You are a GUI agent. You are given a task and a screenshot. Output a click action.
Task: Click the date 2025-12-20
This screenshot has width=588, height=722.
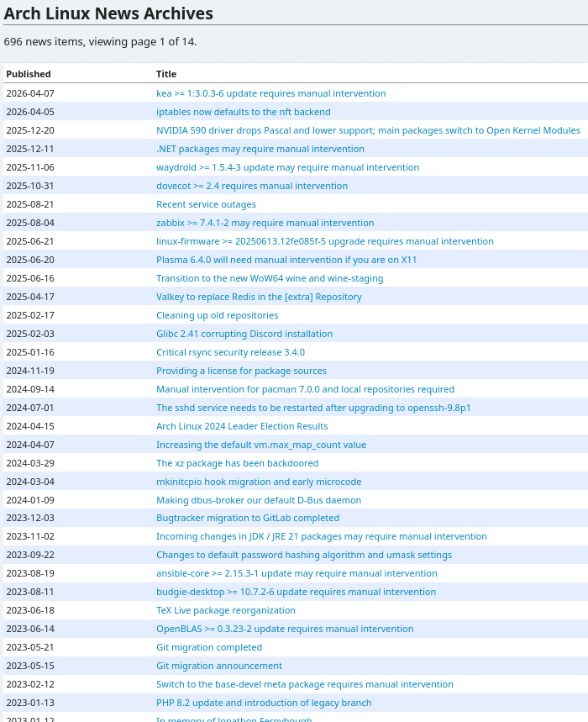point(30,130)
